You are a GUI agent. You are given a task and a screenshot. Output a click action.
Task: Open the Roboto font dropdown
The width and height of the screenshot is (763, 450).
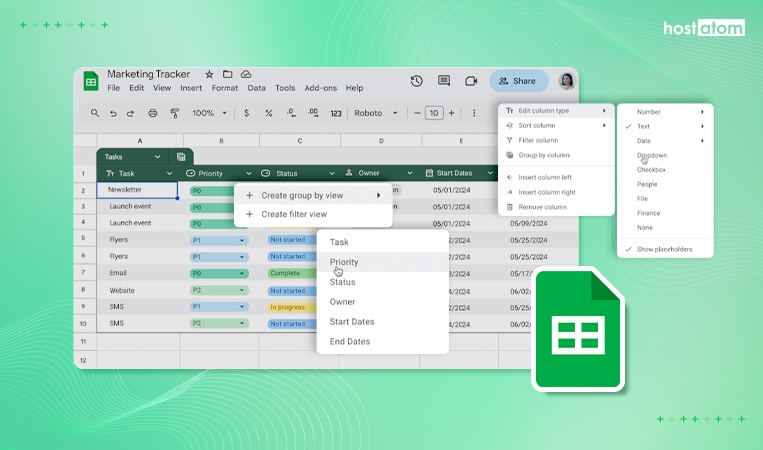[x=376, y=113]
